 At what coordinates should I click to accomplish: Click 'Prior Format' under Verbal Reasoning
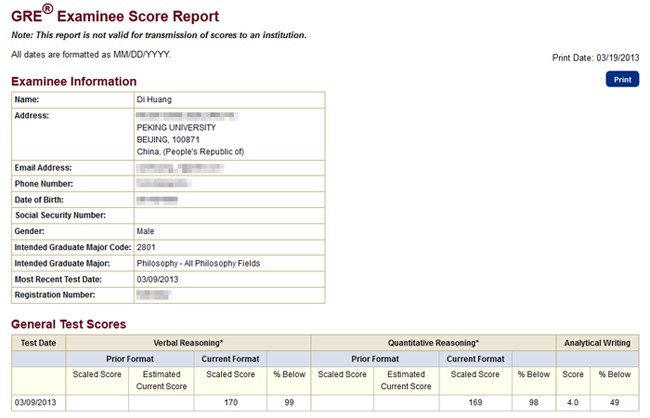click(130, 359)
